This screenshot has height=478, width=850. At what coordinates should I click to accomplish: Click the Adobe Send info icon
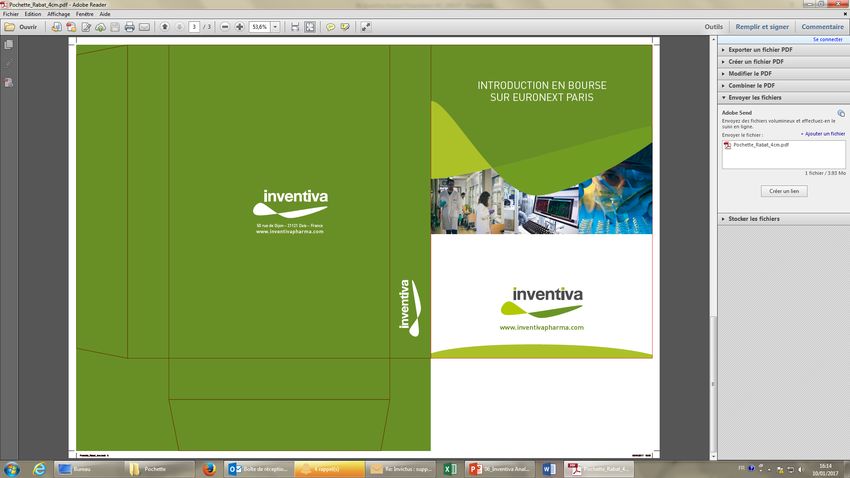[x=841, y=113]
